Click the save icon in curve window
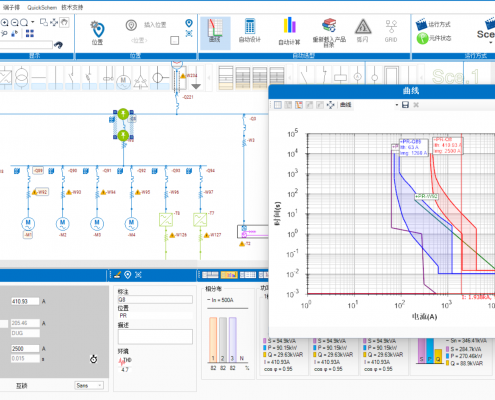This screenshot has height=400, width=495. click(405, 105)
